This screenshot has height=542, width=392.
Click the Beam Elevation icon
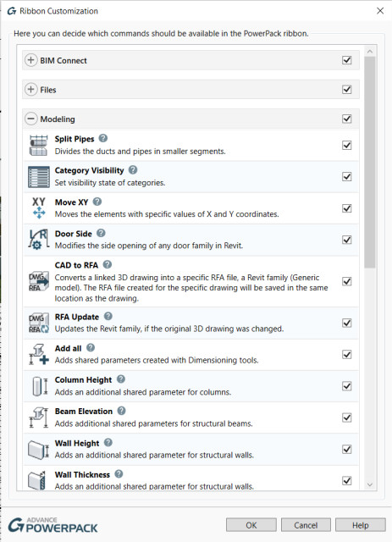38,418
